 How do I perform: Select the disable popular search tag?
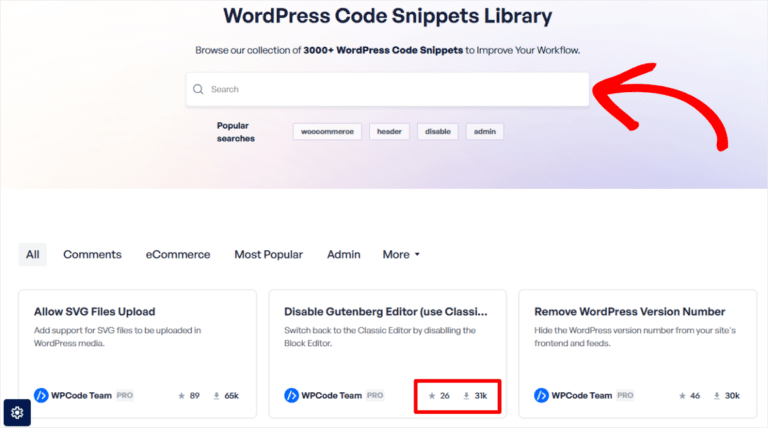(438, 131)
